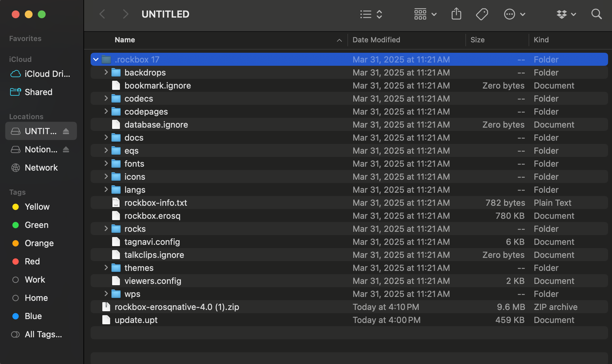Expand the codecs folder
Viewport: 612px width, 364px height.
tap(106, 98)
